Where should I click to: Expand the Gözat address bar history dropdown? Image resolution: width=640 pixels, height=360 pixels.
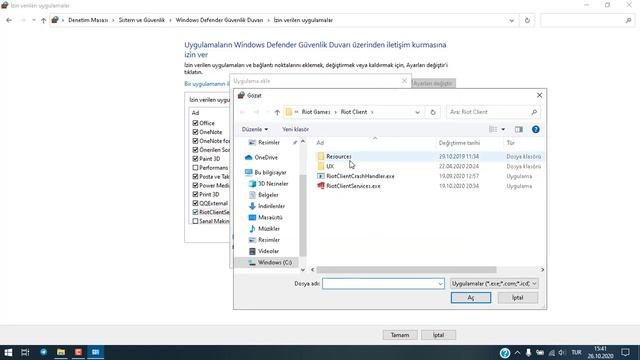tap(417, 112)
